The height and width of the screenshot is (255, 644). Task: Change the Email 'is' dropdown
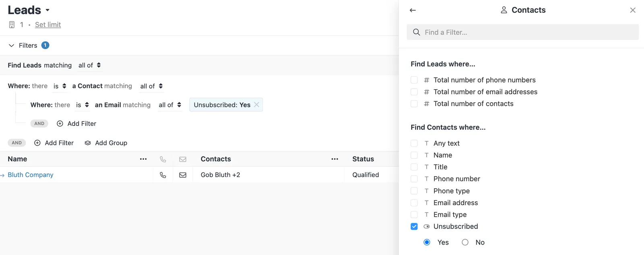pos(82,105)
